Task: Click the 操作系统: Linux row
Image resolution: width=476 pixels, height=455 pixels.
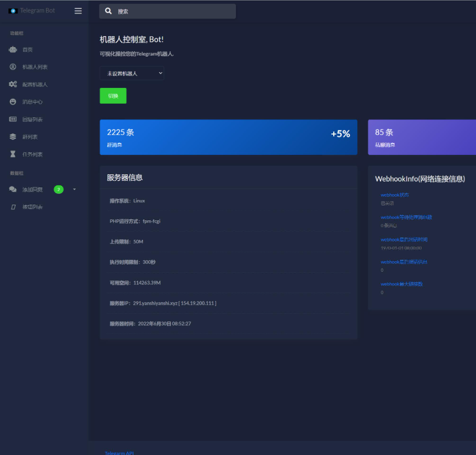Action: click(228, 201)
